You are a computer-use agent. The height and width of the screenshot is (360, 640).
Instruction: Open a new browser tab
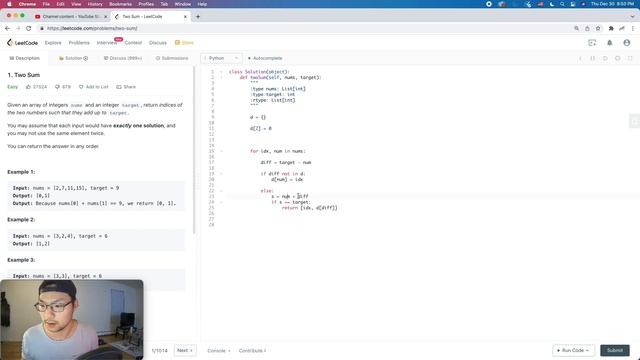198,17
